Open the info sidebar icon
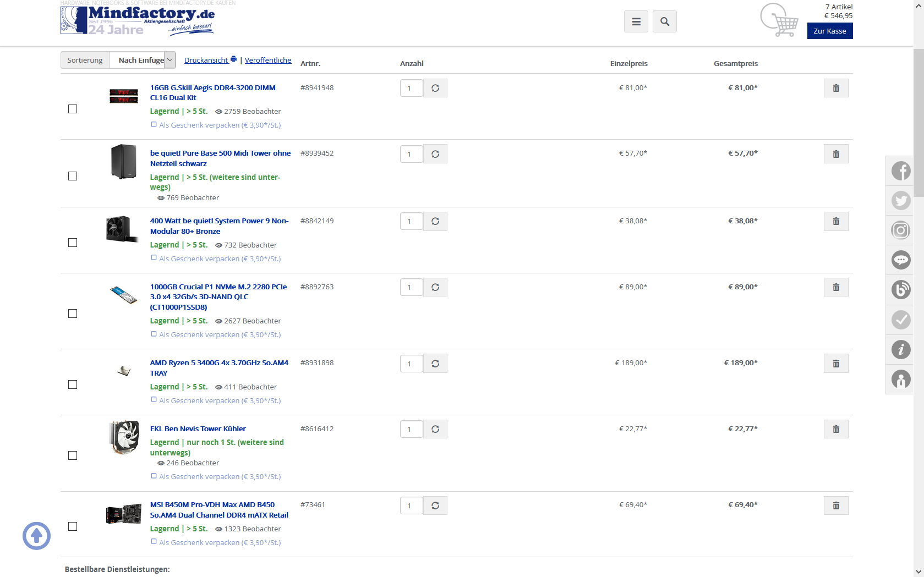Screen dimensions: 924x577 pyautogui.click(x=901, y=349)
